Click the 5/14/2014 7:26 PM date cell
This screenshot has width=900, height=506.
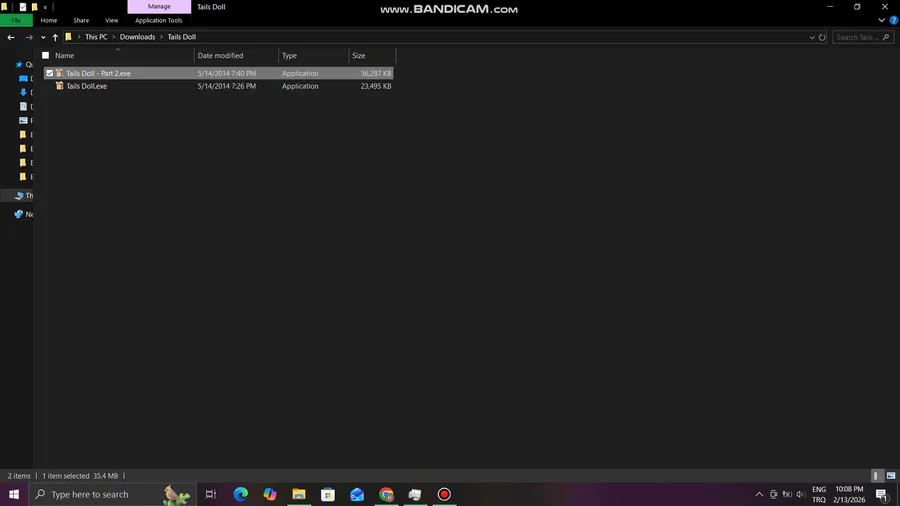point(227,86)
